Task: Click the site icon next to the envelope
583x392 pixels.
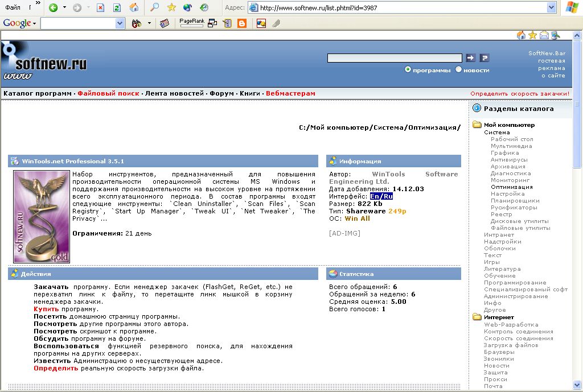Action: [x=556, y=35]
